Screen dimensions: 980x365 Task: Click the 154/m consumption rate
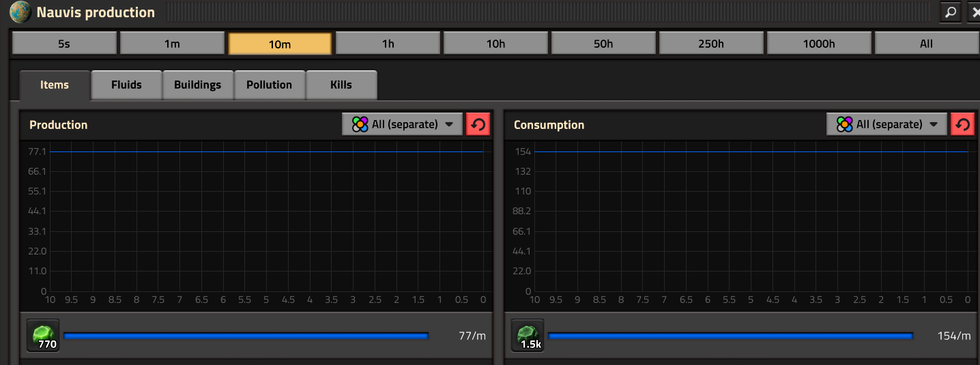(954, 336)
